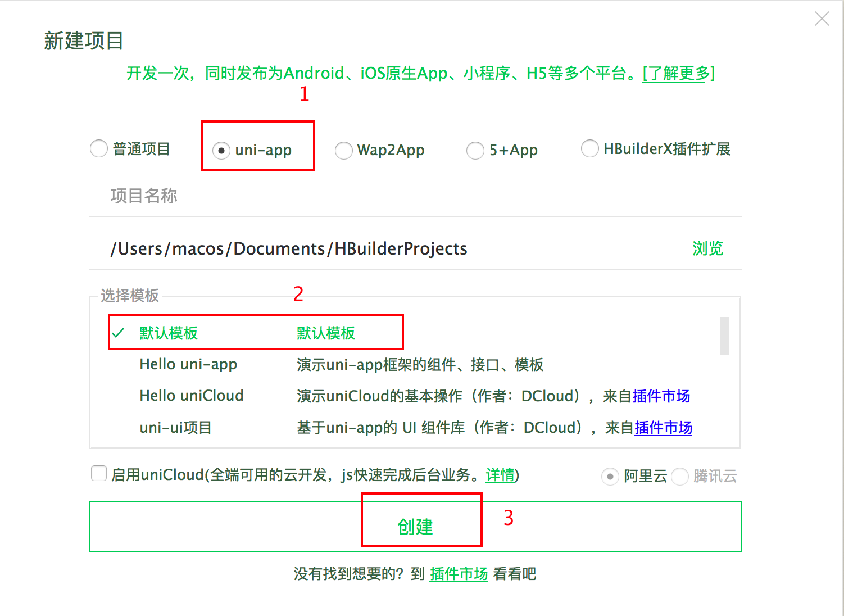
Task: Select the uni-ui项目 template
Action: click(x=175, y=428)
